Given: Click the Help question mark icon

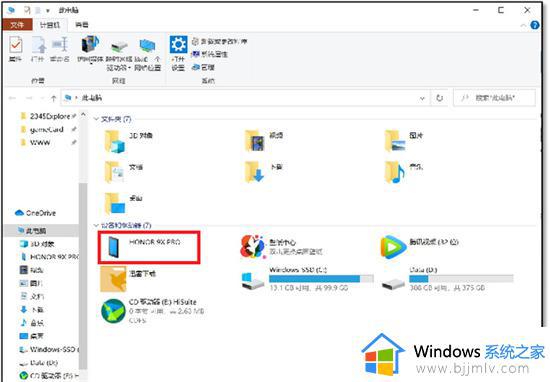Looking at the screenshot, I should click(535, 25).
